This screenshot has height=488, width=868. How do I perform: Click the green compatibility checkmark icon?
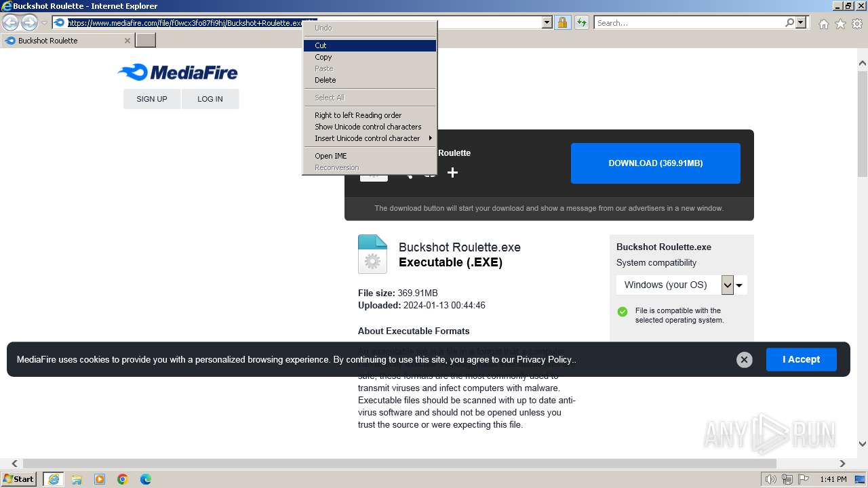(x=623, y=312)
